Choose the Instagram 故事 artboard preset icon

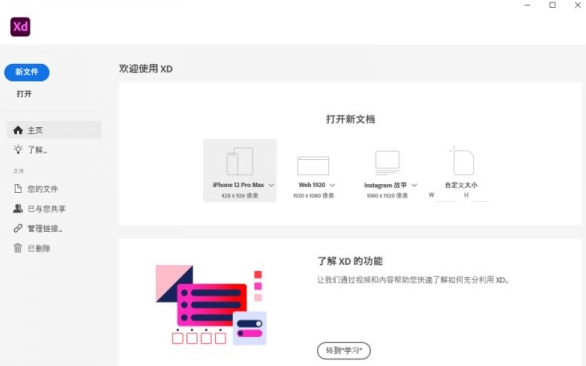[387, 163]
